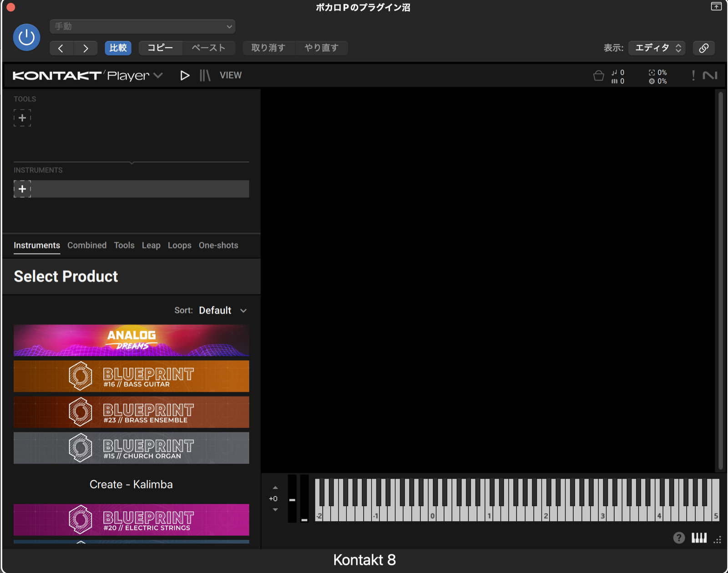Click the help question mark icon
The height and width of the screenshot is (573, 728).
[x=679, y=538]
